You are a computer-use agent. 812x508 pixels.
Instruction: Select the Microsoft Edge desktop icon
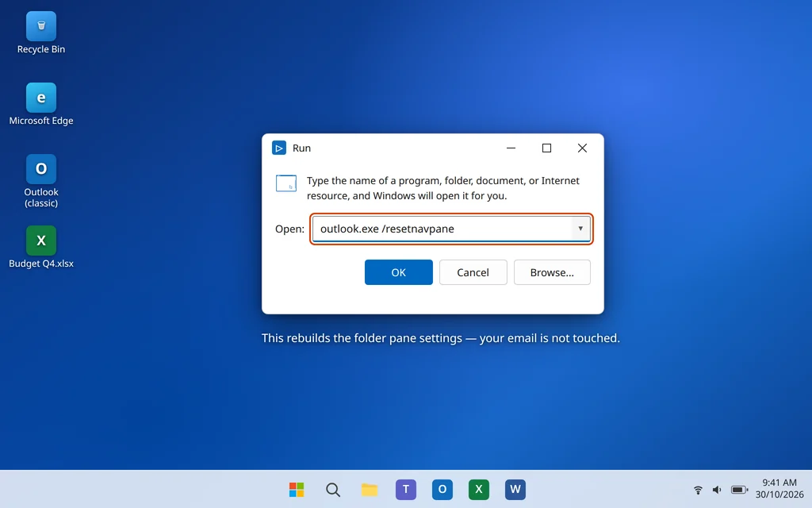pyautogui.click(x=41, y=104)
